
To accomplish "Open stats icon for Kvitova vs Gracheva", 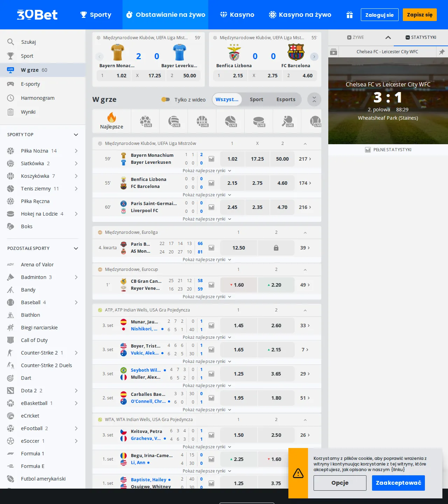I will pyautogui.click(x=211, y=435).
